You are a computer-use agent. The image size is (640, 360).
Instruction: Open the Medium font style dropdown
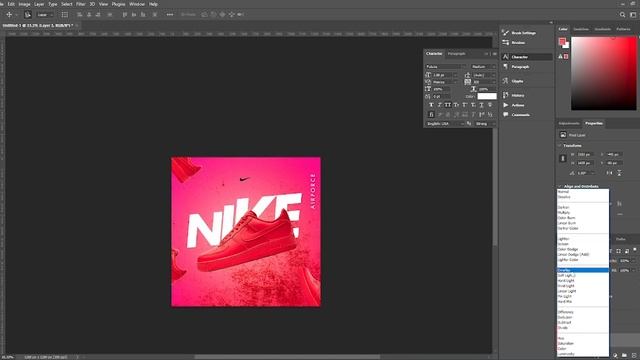coord(483,67)
